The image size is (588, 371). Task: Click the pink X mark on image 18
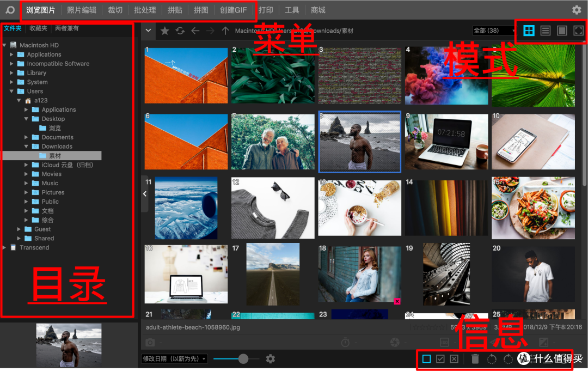397,301
